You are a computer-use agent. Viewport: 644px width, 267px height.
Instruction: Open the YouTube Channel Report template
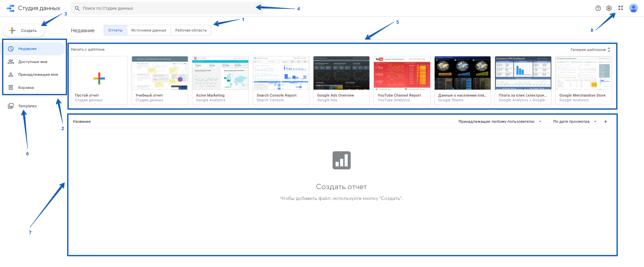click(x=402, y=80)
